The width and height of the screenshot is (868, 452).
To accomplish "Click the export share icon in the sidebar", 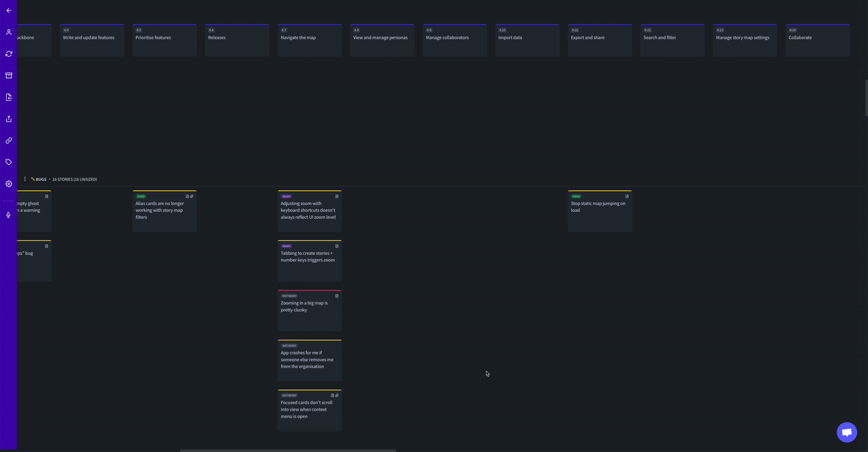I will click(x=9, y=119).
